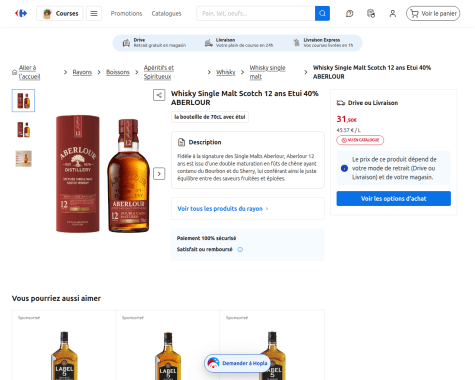Click 'Paiement 100% sécurisé' text

click(x=206, y=238)
